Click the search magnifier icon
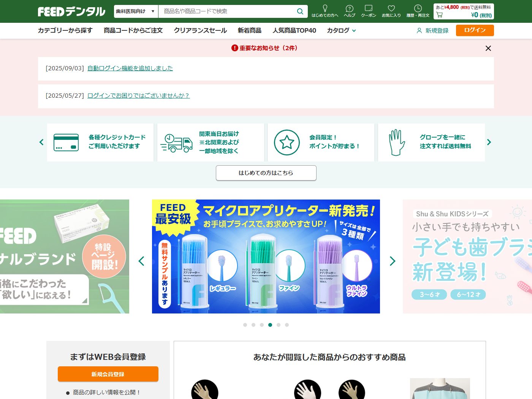This screenshot has height=399, width=532. click(x=300, y=11)
